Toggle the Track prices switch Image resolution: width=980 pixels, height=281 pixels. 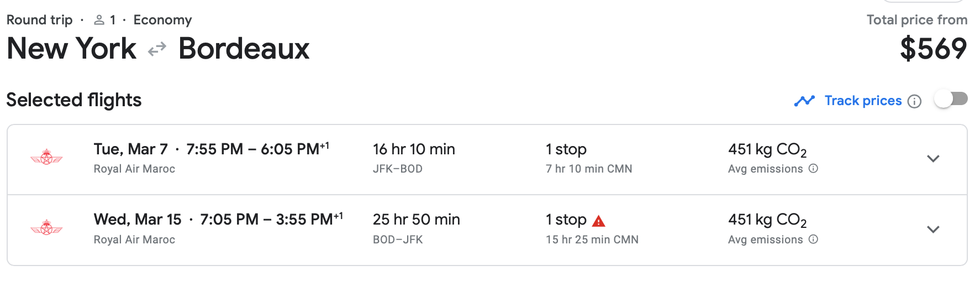coord(951,100)
